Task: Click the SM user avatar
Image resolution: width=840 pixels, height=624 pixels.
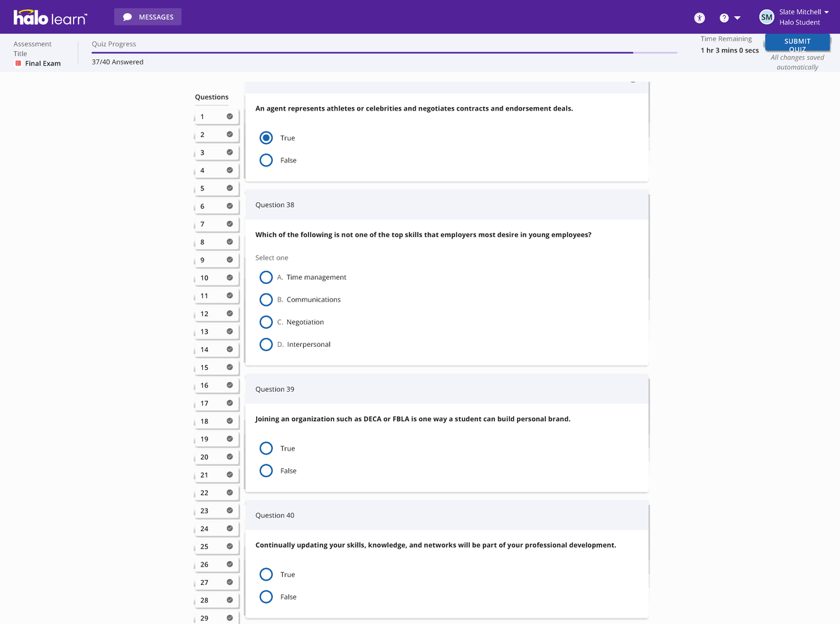Action: tap(766, 17)
